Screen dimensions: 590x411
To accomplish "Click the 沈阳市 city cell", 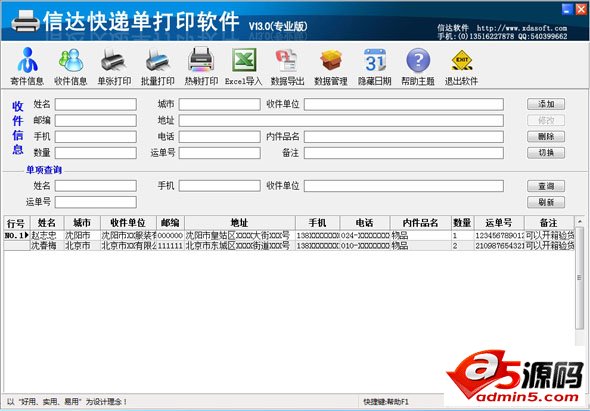I will tap(82, 236).
